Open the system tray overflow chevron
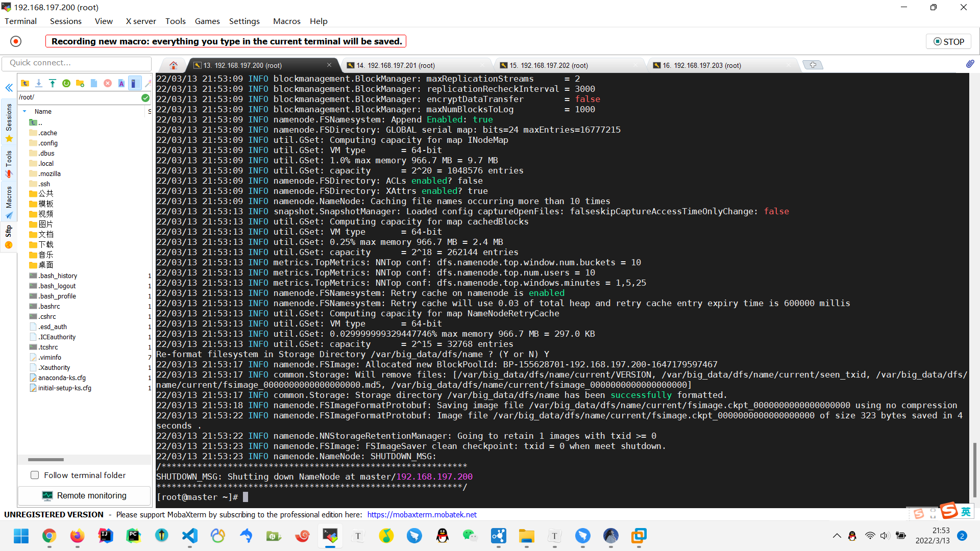 [837, 536]
